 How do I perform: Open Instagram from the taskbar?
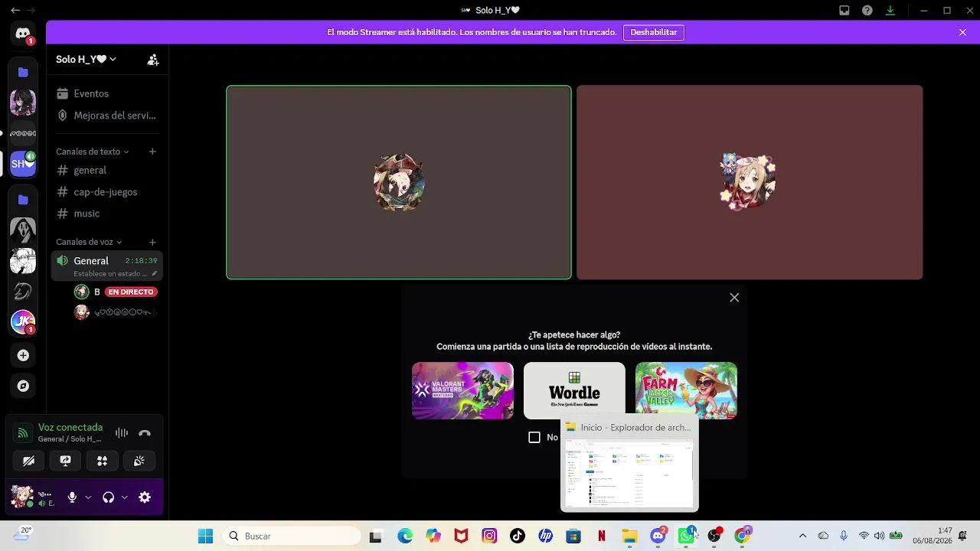[489, 536]
